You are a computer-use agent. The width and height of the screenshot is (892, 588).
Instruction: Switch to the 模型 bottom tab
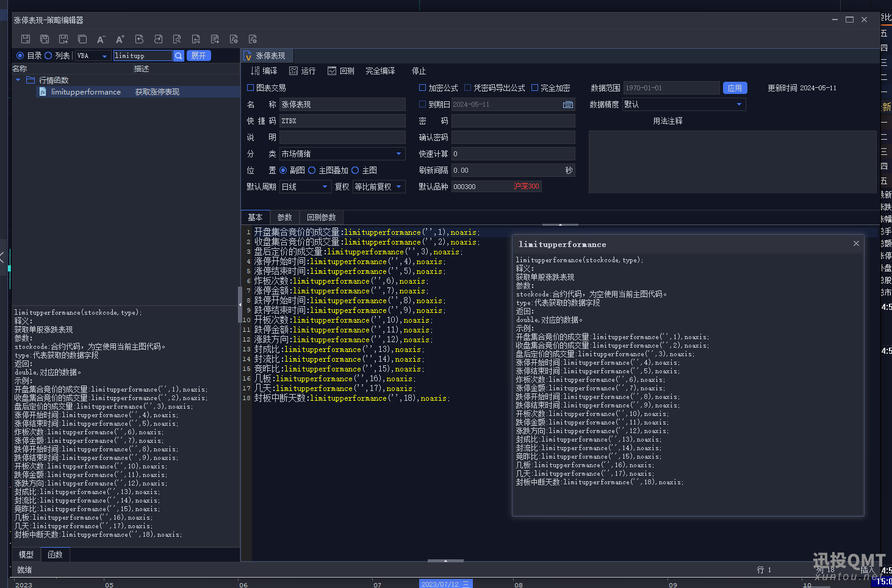coord(26,554)
